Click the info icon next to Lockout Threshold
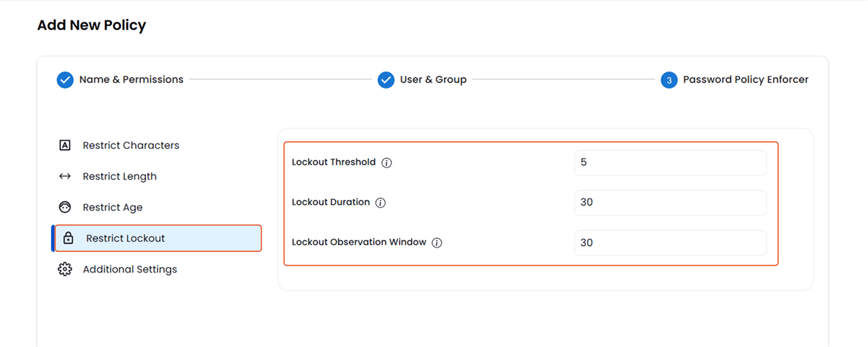This screenshot has height=347, width=868. pos(387,162)
